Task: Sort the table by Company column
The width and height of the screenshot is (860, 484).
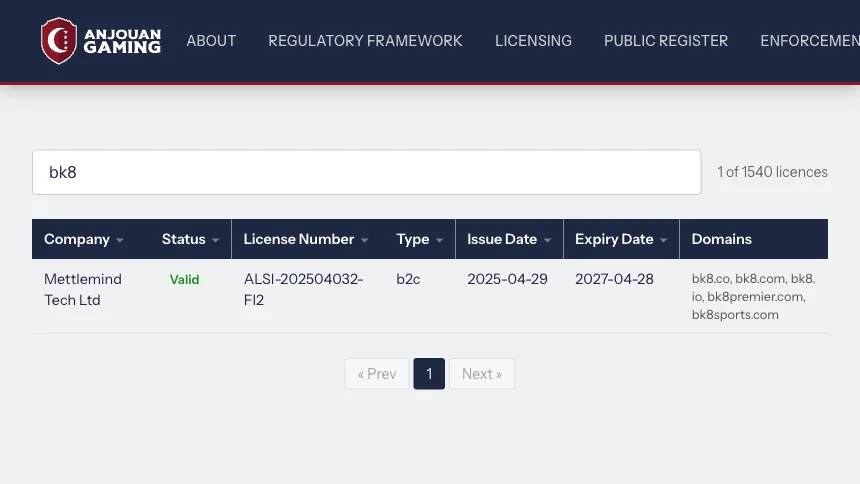Action: [x=83, y=239]
